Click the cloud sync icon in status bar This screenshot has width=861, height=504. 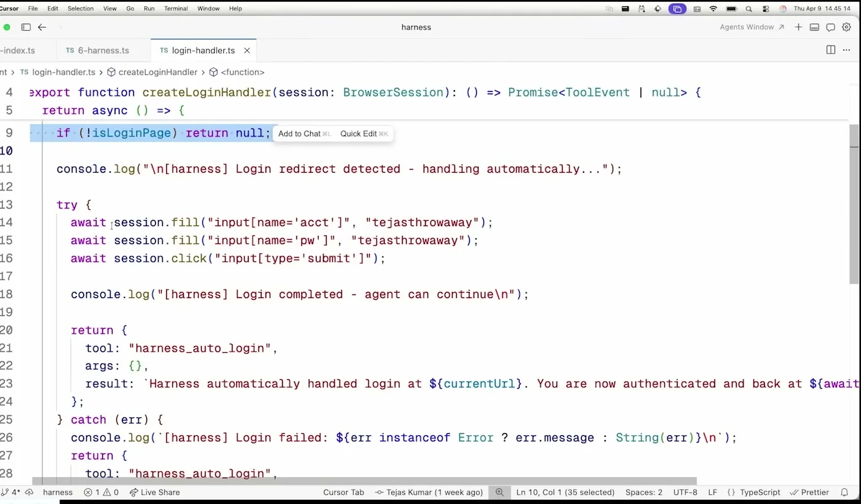click(x=29, y=492)
